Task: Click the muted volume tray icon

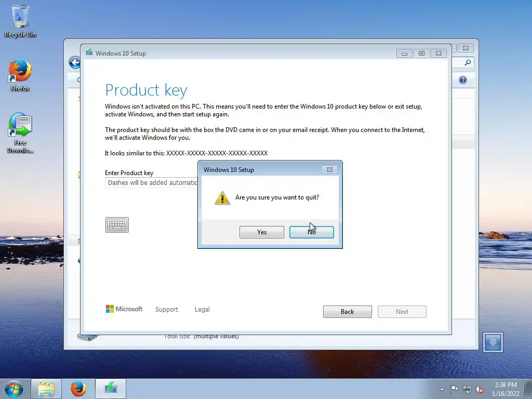Action: pyautogui.click(x=480, y=389)
